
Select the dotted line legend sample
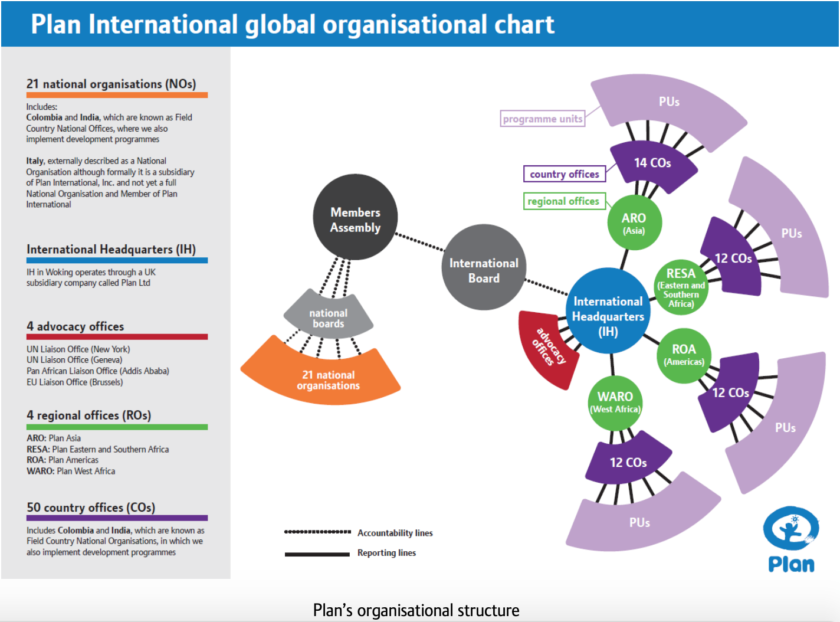tap(317, 532)
